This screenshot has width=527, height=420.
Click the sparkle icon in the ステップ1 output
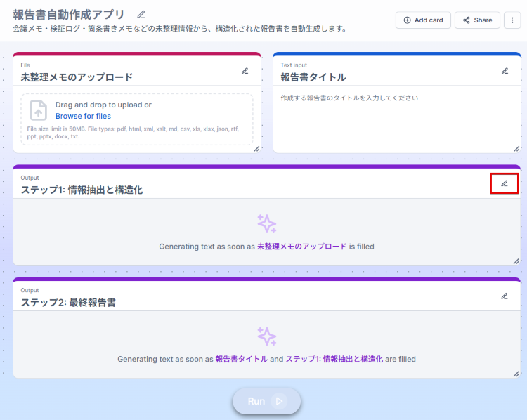(267, 223)
